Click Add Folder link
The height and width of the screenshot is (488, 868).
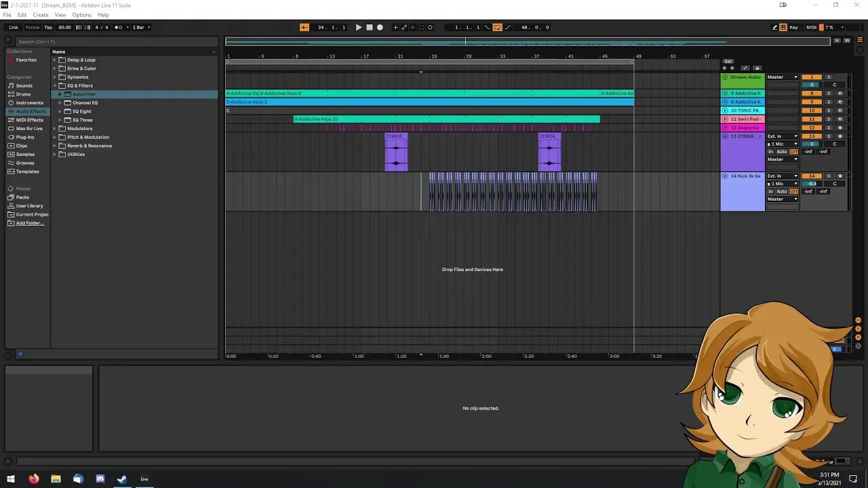30,223
